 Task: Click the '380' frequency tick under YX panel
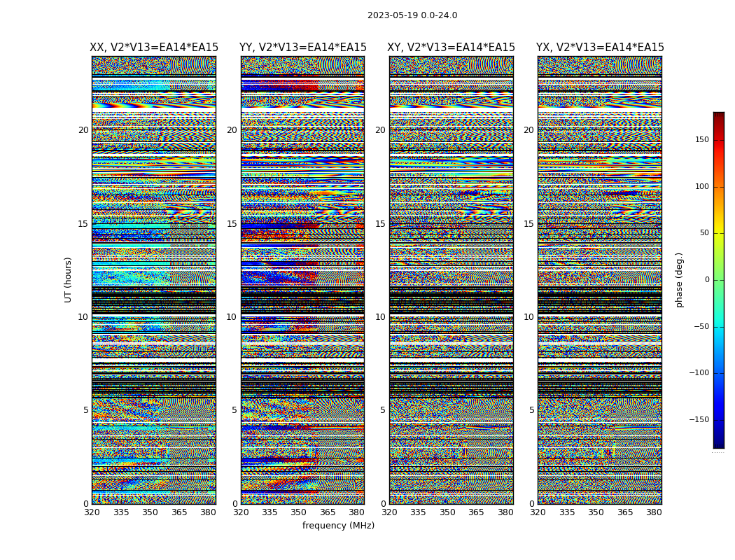pos(654,512)
